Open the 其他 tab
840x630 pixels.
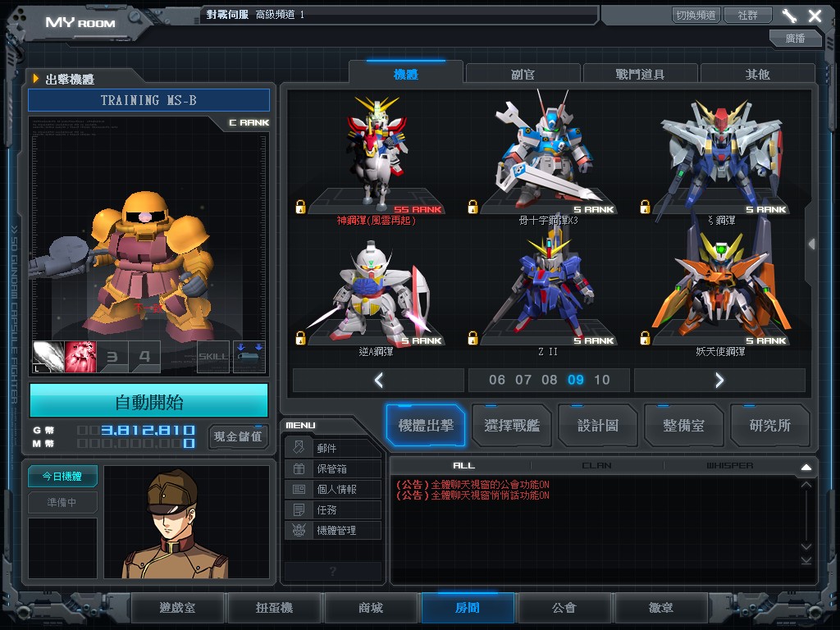point(757,74)
